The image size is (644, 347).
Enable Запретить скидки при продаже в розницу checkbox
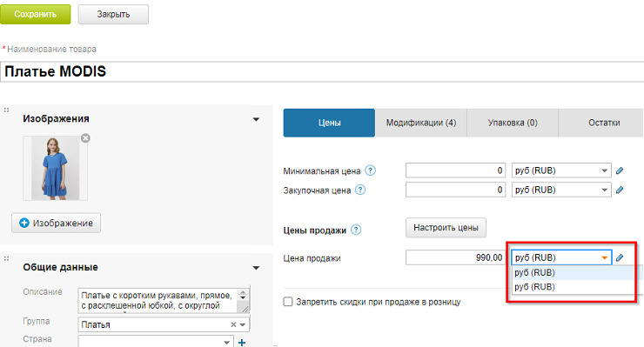pos(288,302)
